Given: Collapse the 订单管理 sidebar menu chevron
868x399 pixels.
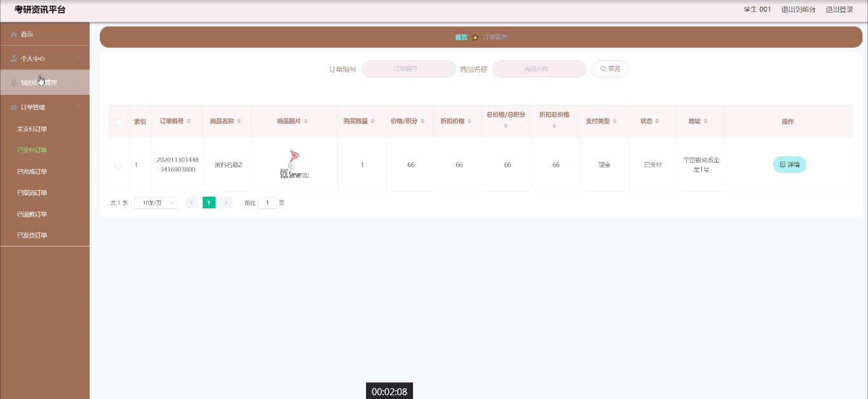Looking at the screenshot, I should pyautogui.click(x=79, y=107).
